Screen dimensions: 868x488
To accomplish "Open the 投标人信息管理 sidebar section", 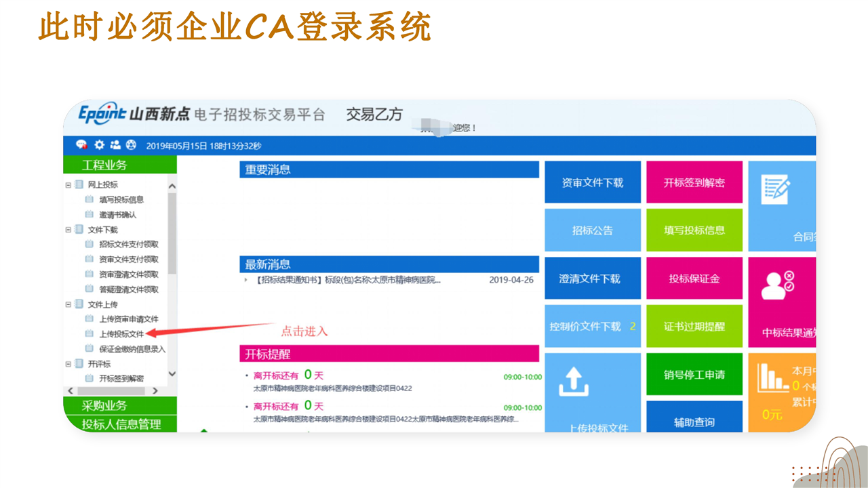I will [121, 424].
